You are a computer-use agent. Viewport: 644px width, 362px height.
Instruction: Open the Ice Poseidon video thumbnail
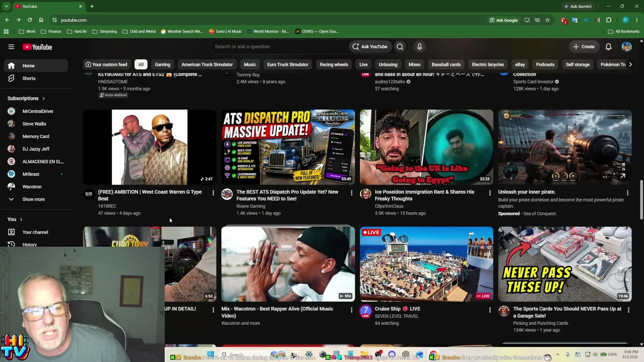(x=426, y=147)
